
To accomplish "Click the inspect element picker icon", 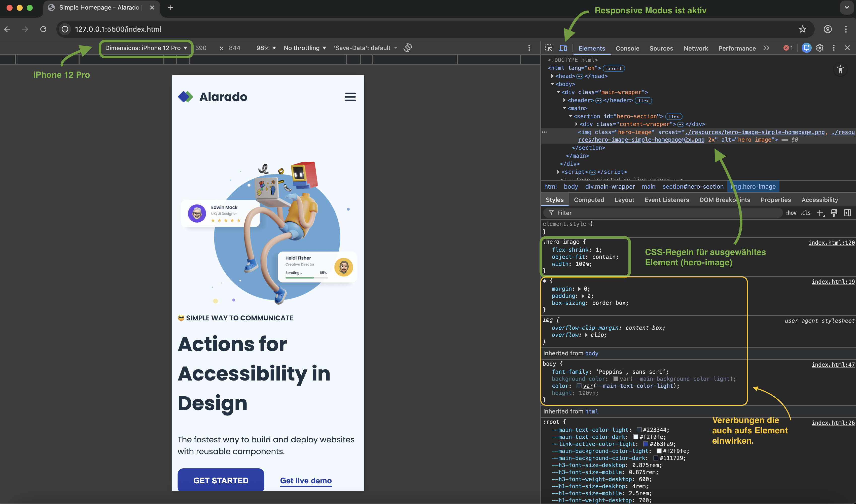I will coord(549,48).
